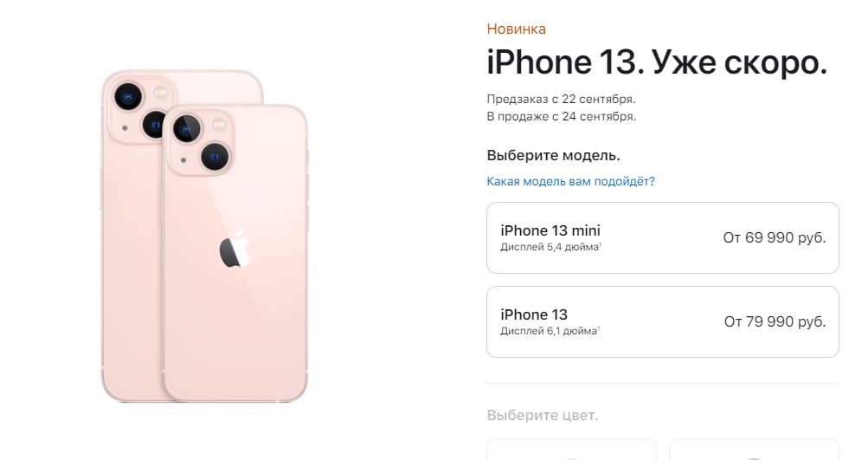Select the iPhone 13 mini model option
The width and height of the screenshot is (868, 460).
coord(663,237)
